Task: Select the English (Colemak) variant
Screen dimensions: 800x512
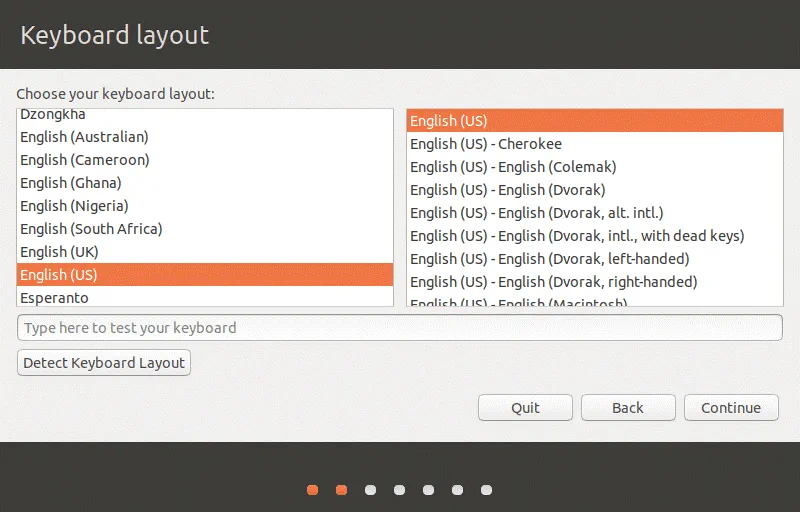Action: coord(513,167)
